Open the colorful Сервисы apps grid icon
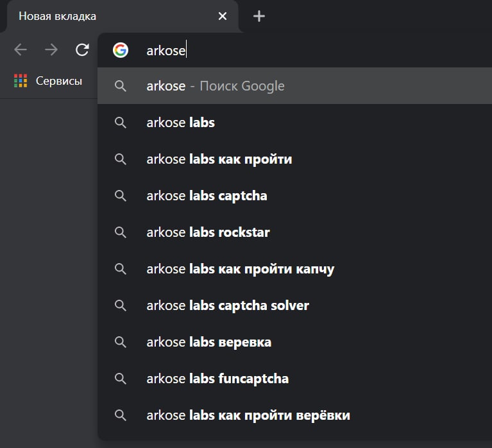The image size is (492, 448). tap(21, 81)
